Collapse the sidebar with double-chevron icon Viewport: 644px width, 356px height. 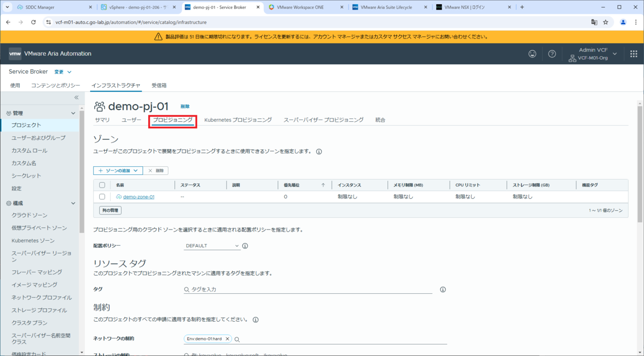point(76,98)
